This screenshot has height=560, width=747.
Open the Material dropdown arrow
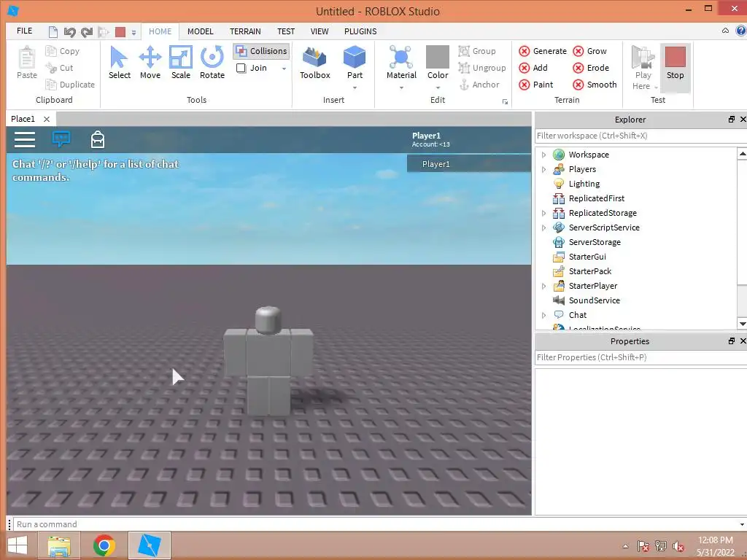[x=401, y=87]
